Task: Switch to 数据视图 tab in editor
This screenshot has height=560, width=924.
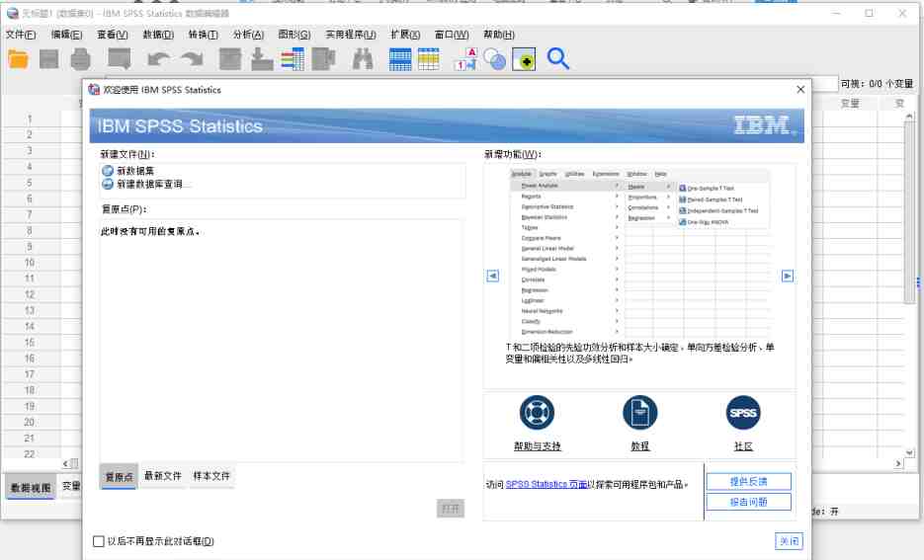Action: (31, 487)
